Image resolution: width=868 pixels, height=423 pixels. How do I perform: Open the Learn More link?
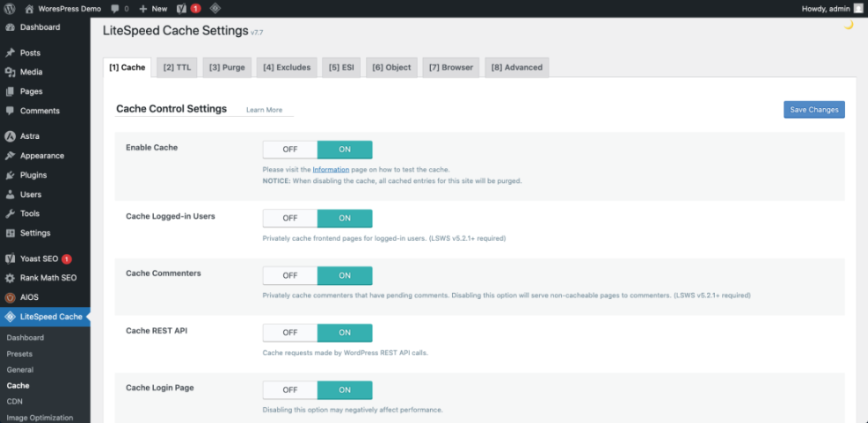click(x=264, y=110)
